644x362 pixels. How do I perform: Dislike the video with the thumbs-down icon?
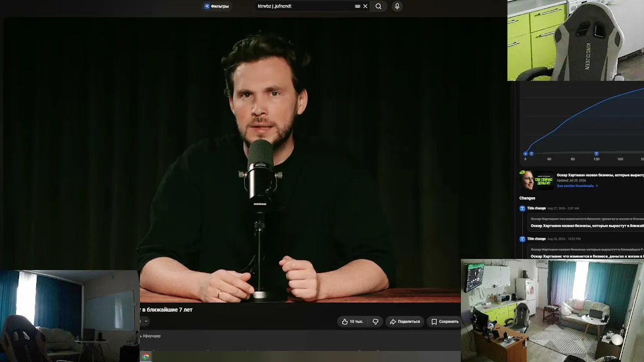(x=375, y=322)
